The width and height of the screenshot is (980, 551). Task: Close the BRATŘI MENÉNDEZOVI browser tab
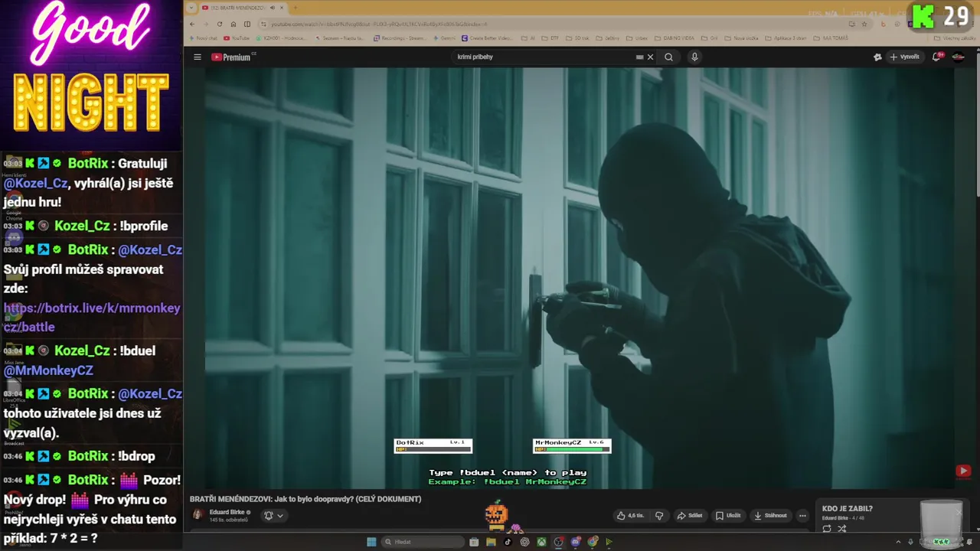click(x=282, y=8)
